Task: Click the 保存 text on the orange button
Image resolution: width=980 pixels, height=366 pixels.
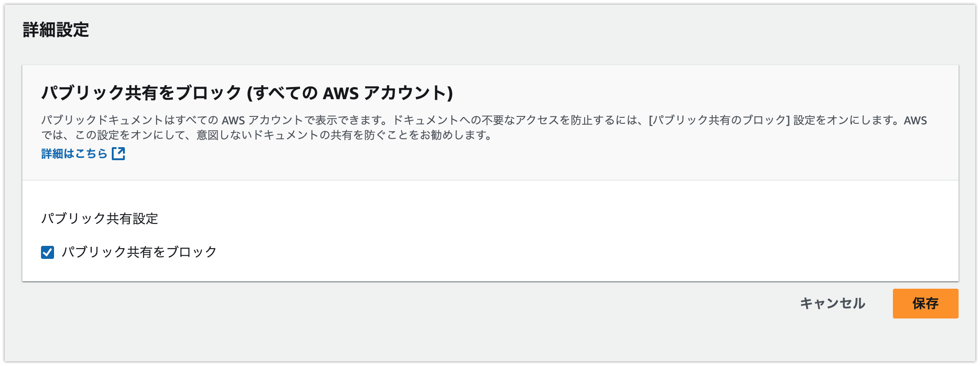Action: 925,304
